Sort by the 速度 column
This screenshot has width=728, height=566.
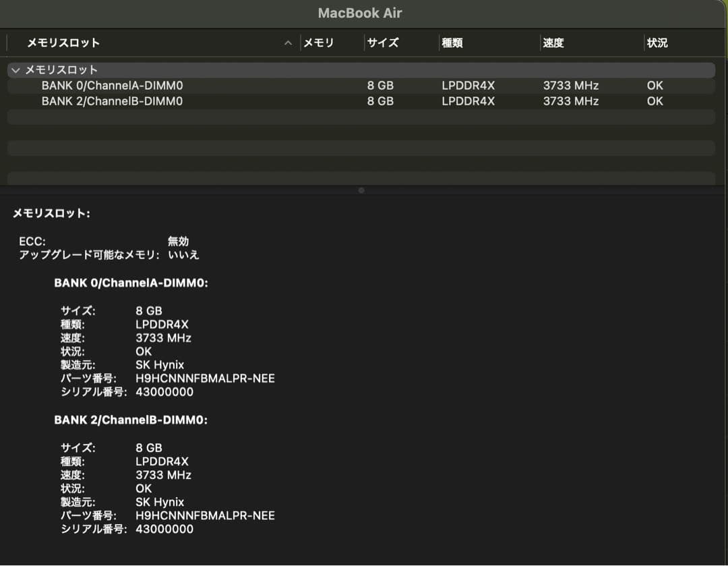[554, 43]
